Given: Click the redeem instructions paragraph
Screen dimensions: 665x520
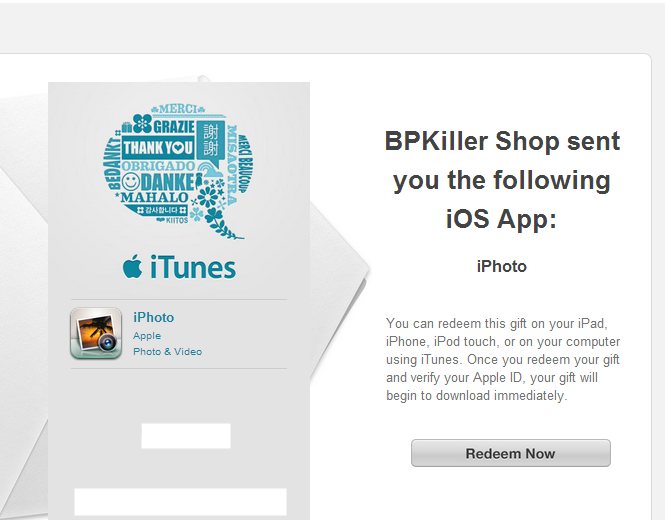Looking at the screenshot, I should point(503,359).
